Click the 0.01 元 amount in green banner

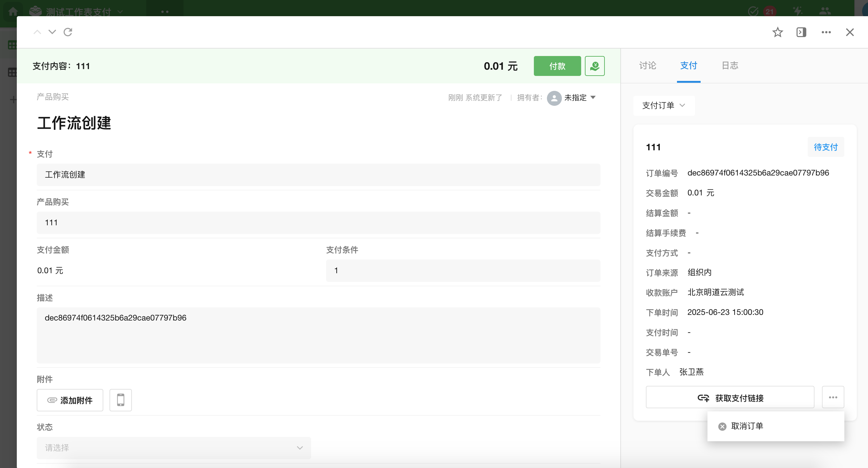point(500,66)
